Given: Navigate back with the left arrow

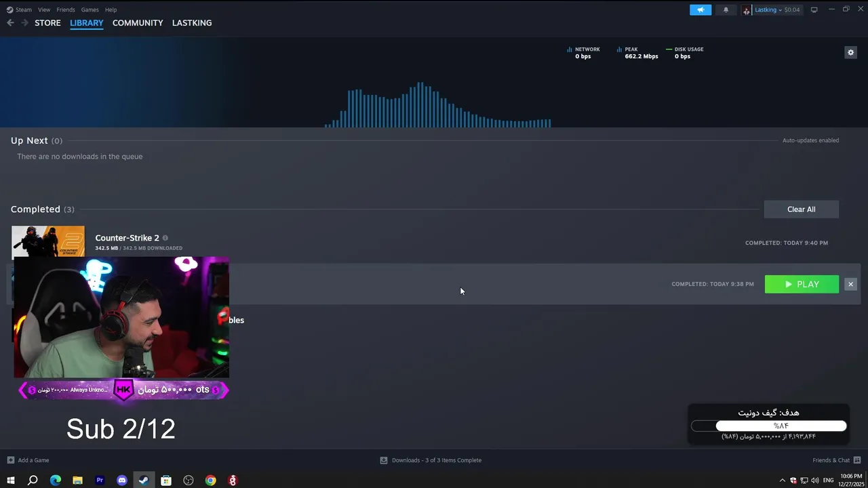Looking at the screenshot, I should pyautogui.click(x=10, y=23).
